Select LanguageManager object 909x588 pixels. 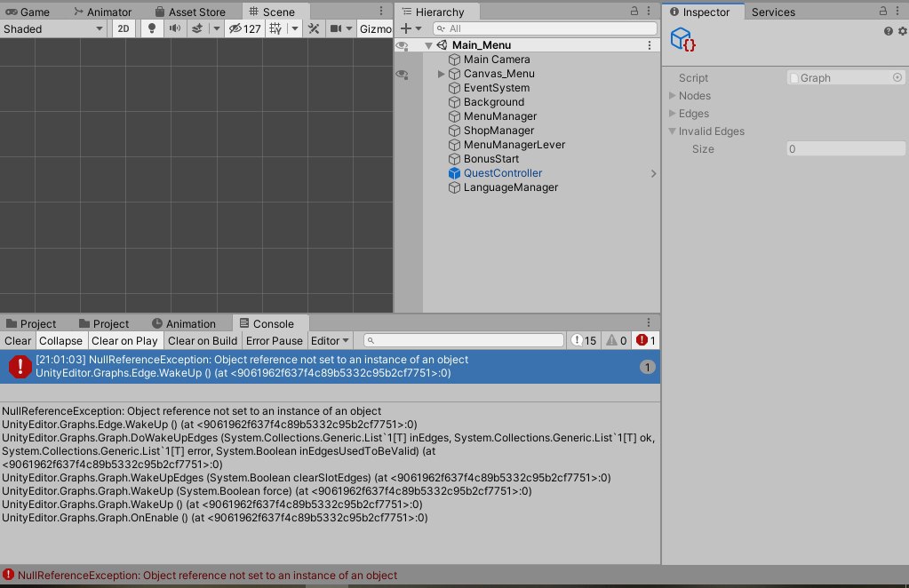[x=511, y=187]
